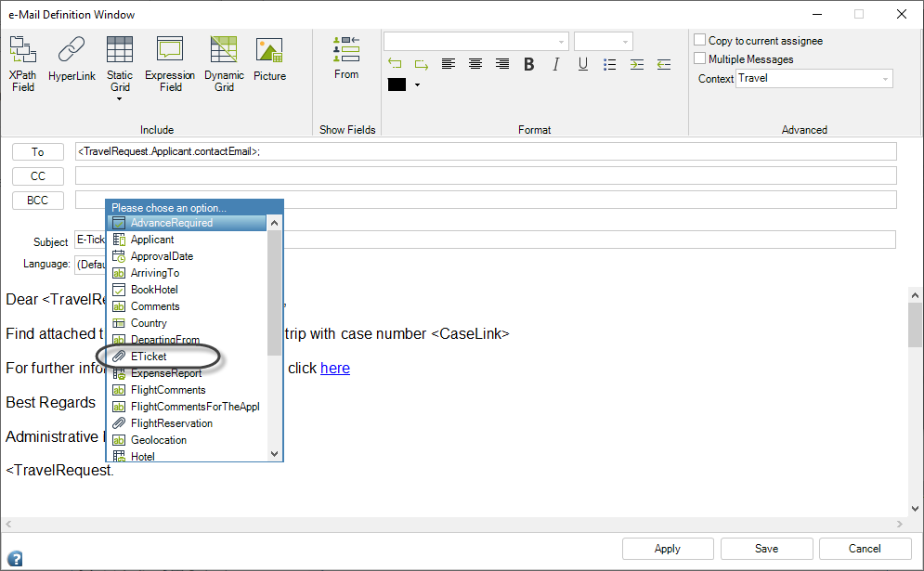Save the e-mail definition

coord(767,549)
